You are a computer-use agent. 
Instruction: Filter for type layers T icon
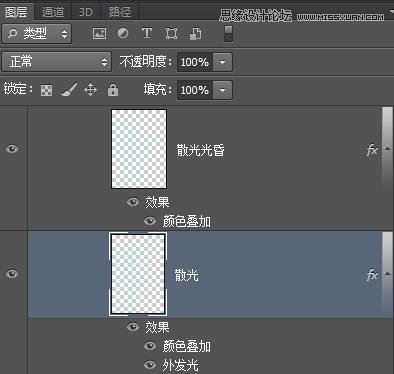[147, 33]
